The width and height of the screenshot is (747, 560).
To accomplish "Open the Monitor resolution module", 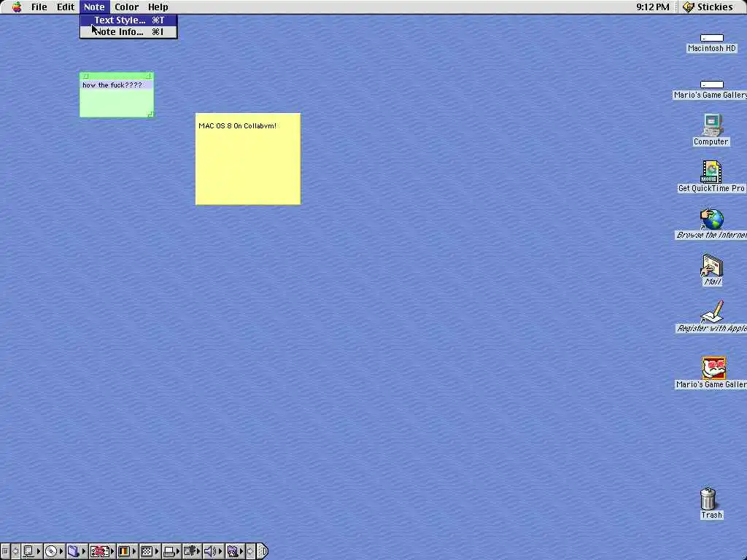I will (150, 551).
